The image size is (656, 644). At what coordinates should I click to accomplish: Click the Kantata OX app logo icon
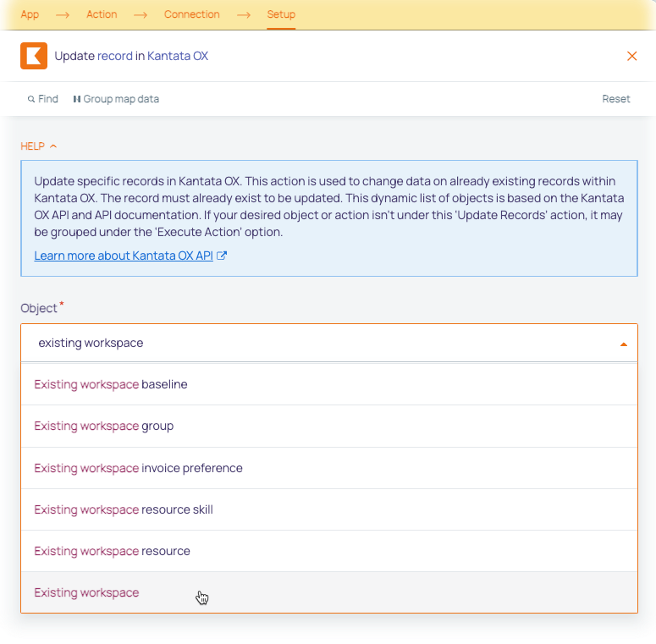click(34, 56)
